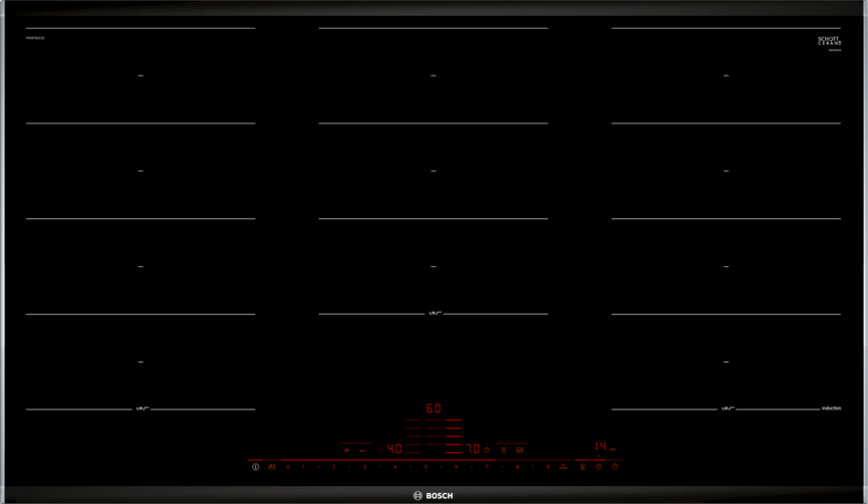Tap the center FlexInduction link symbol
Screen dimensions: 868x504
point(434,313)
